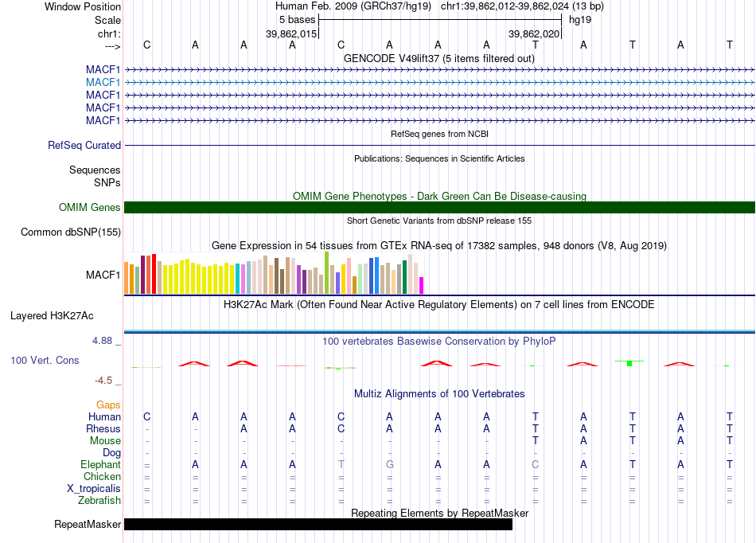Select the Mouse species label
This screenshot has height=543, width=756.
(105, 441)
